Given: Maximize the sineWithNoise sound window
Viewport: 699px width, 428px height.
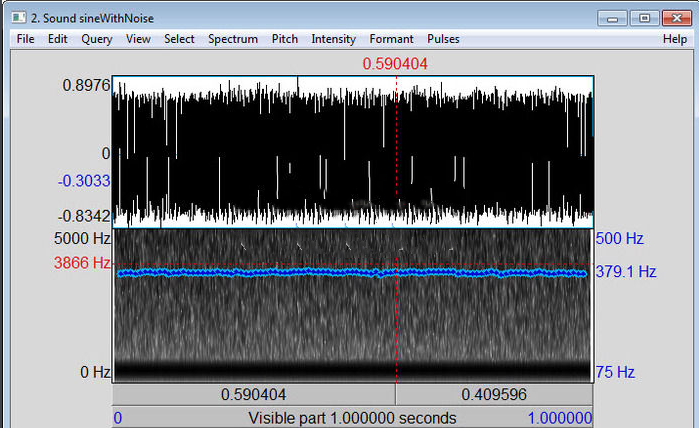Looking at the screenshot, I should pyautogui.click(x=644, y=18).
